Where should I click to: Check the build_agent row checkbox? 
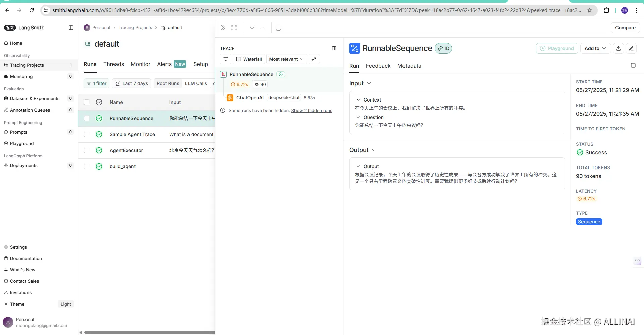pos(87,166)
